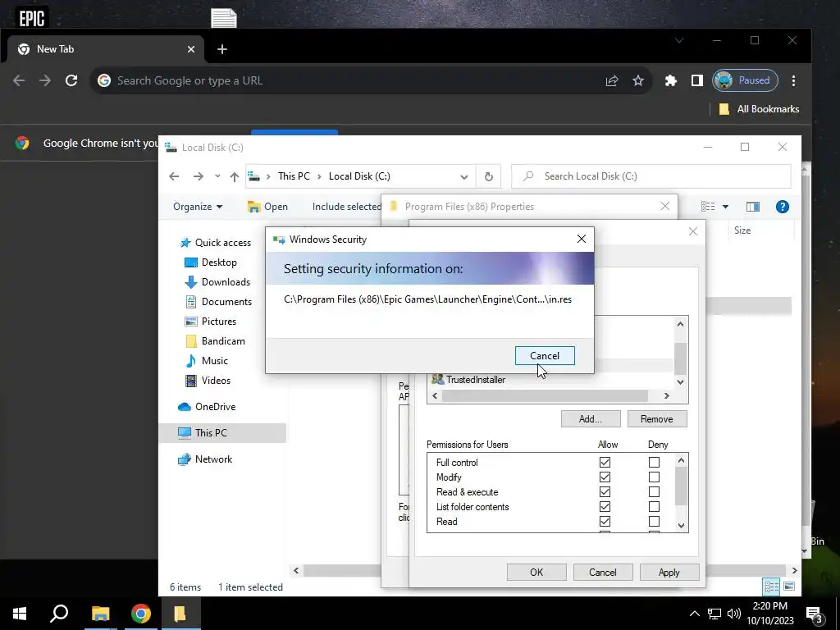Image resolution: width=840 pixels, height=630 pixels.
Task: Refresh the Local Disk (C:) view
Action: pos(489,176)
